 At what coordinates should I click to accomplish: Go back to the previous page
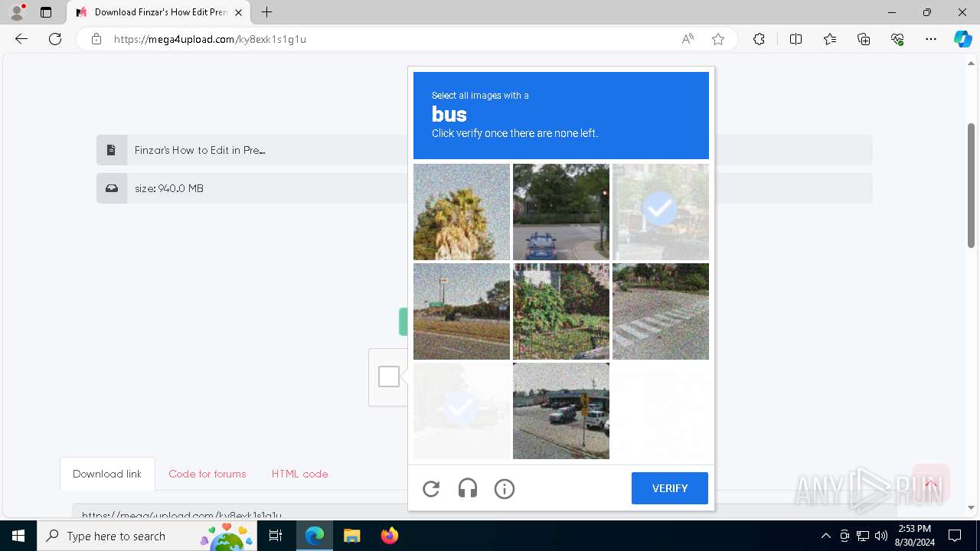(21, 39)
